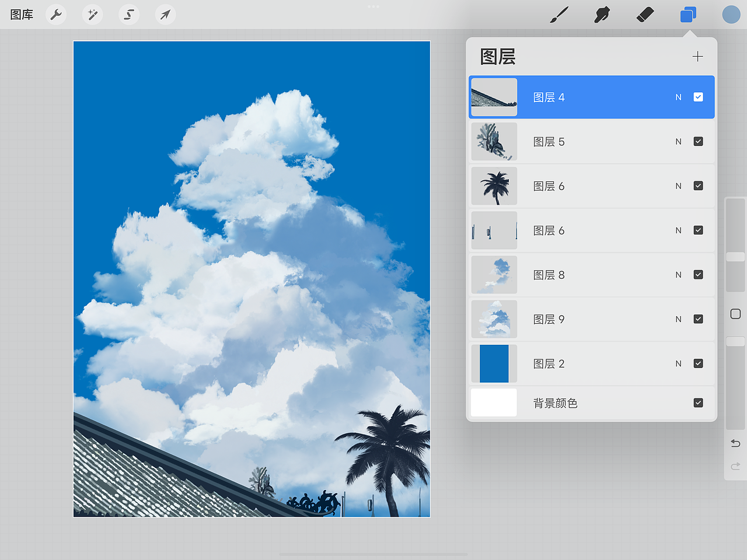The image size is (747, 560).
Task: Open blend mode N for 图层 2
Action: [678, 363]
